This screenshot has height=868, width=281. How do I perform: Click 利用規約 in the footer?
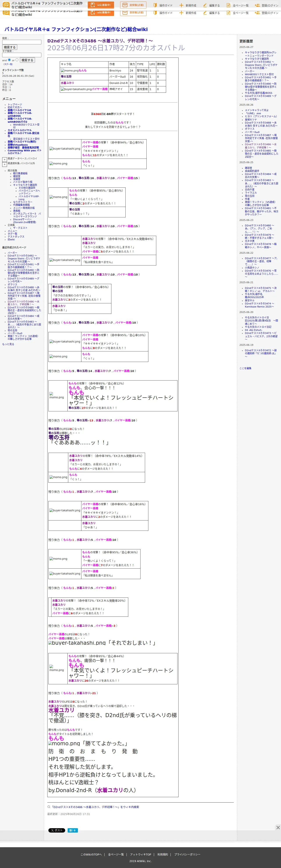point(162,854)
